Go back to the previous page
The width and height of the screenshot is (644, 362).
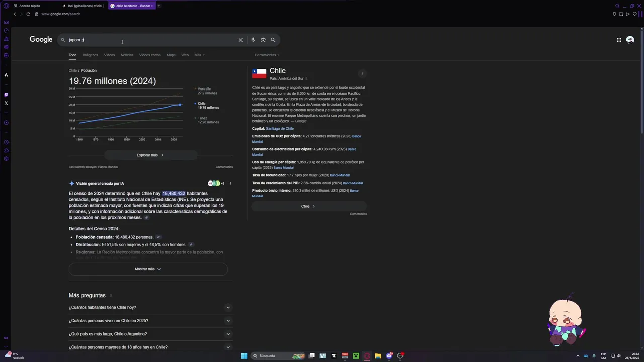tap(15, 14)
